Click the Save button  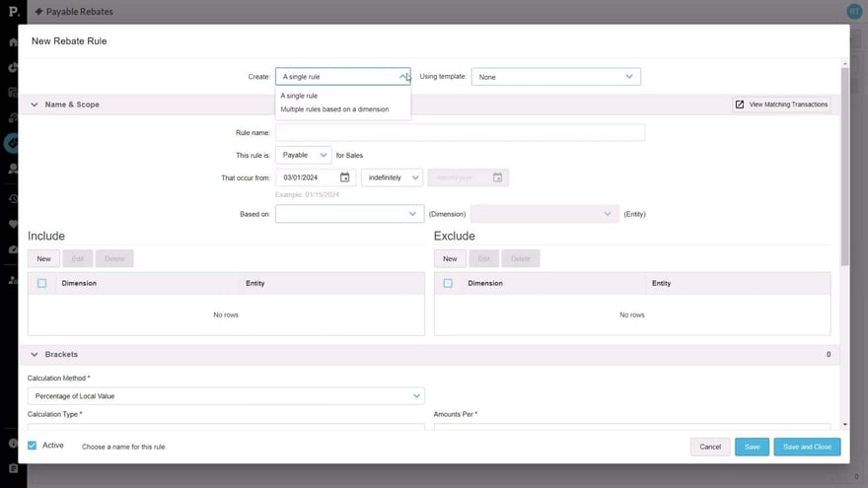click(752, 447)
